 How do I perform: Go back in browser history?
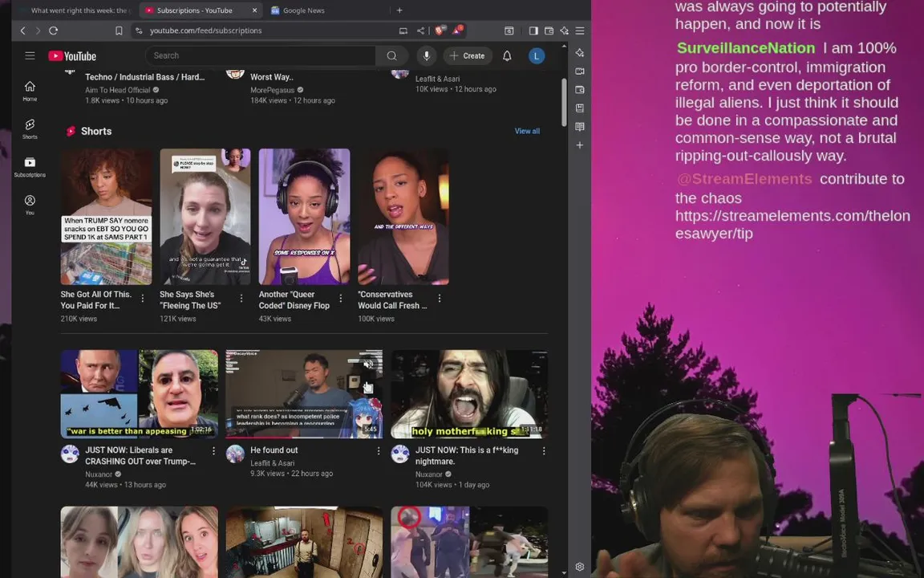click(x=23, y=31)
